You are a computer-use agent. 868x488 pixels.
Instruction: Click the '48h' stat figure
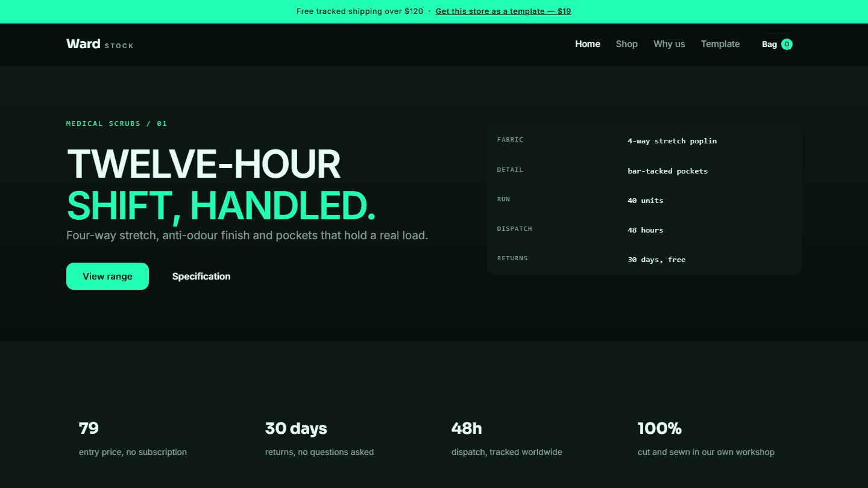click(467, 428)
